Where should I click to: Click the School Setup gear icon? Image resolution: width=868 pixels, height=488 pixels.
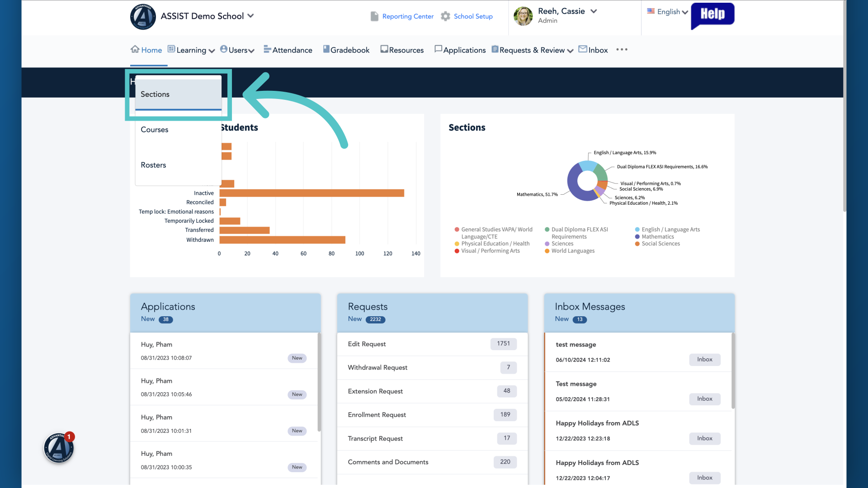pos(445,16)
